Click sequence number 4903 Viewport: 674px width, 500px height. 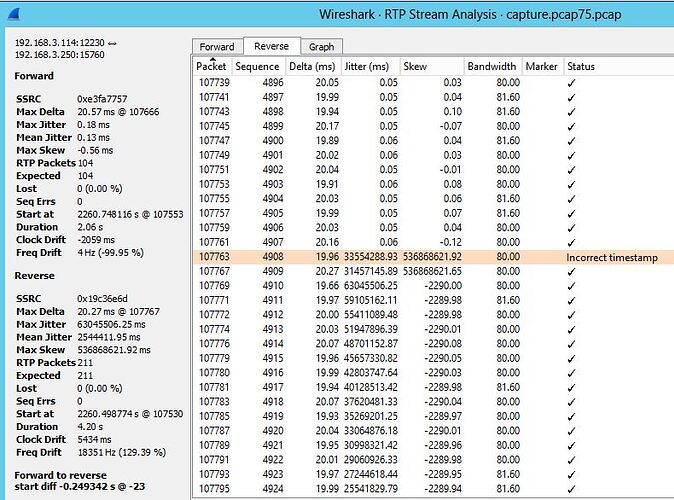coord(273,184)
